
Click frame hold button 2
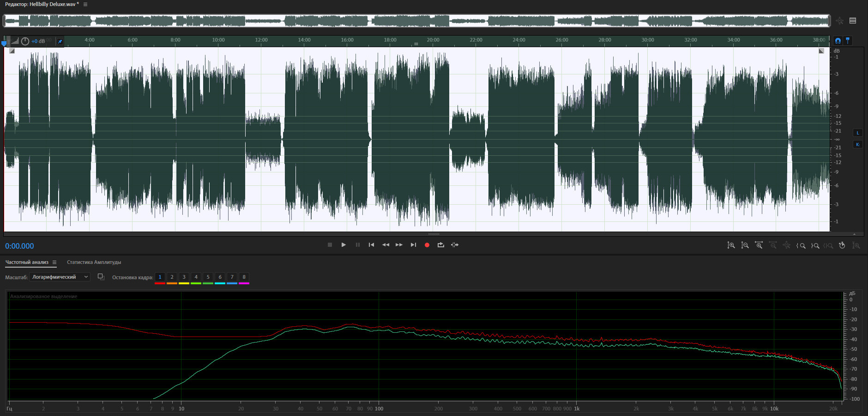pos(172,277)
